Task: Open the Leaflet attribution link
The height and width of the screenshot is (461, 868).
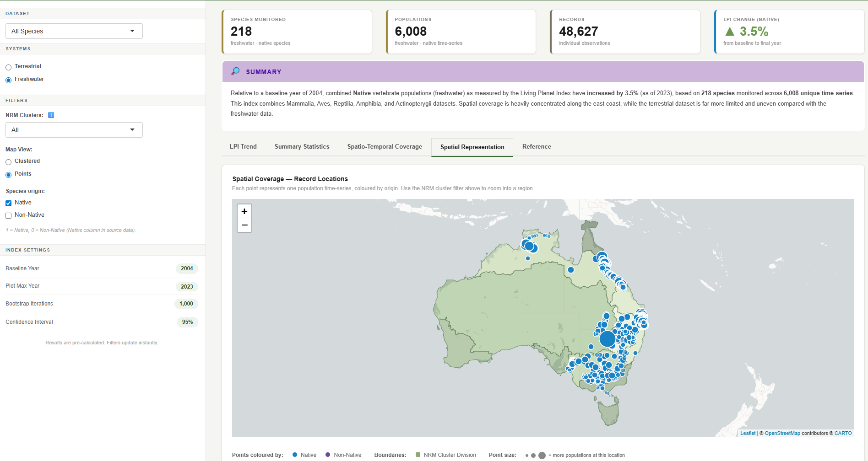Action: point(748,433)
